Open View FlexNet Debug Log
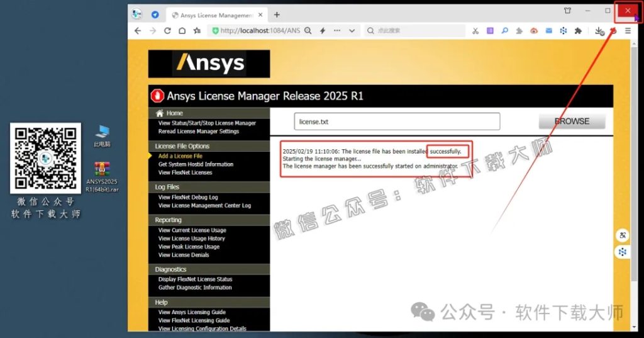644x338 pixels. click(x=188, y=197)
